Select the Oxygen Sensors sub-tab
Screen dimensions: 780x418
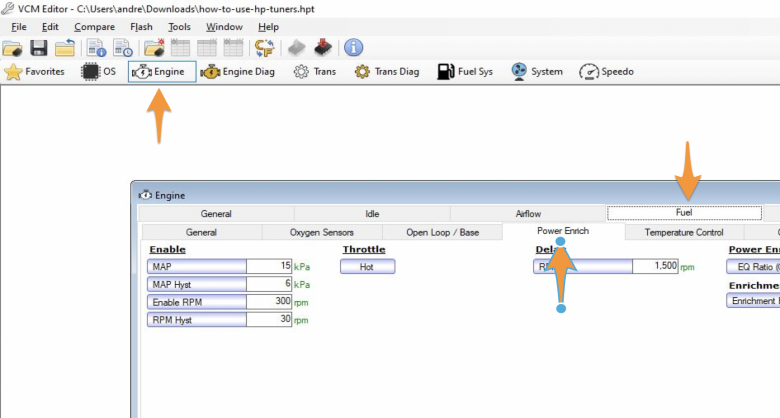[x=322, y=232]
